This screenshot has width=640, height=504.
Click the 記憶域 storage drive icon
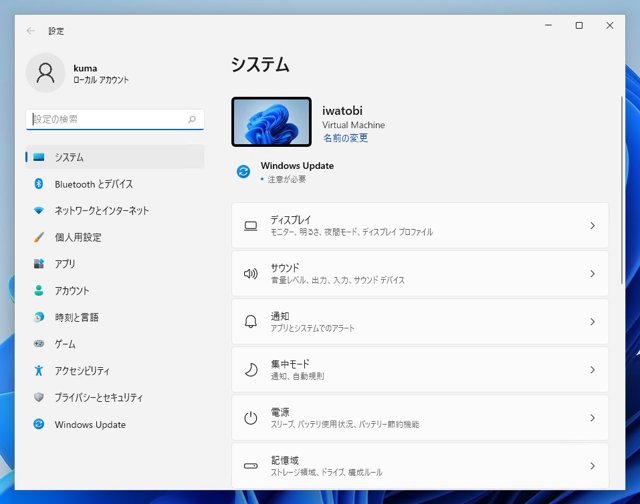pos(251,466)
